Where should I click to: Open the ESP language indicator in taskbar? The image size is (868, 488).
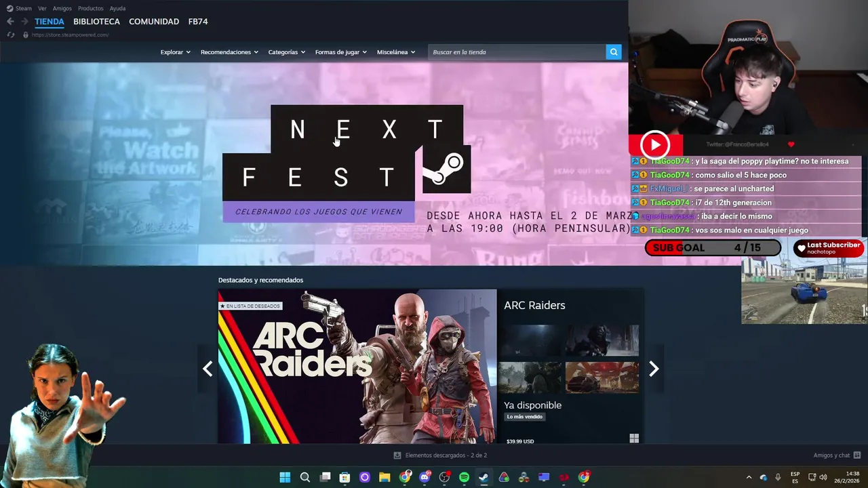point(795,477)
